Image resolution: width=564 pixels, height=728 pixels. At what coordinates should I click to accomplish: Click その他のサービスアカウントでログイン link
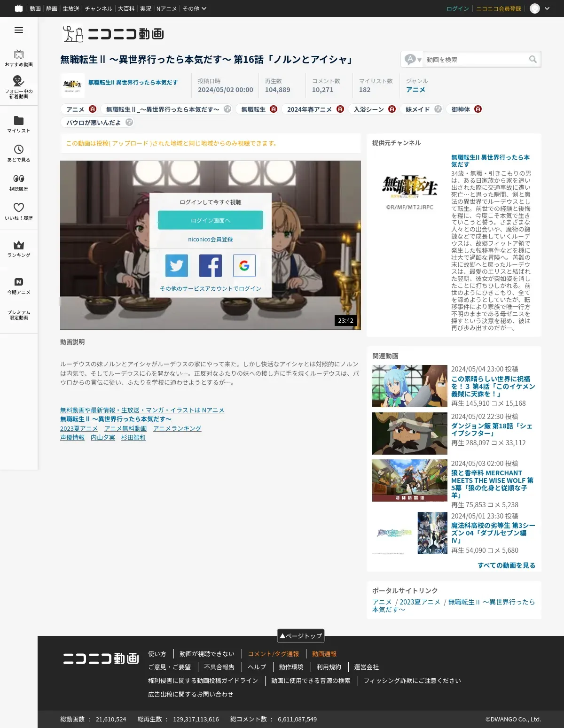pyautogui.click(x=211, y=288)
